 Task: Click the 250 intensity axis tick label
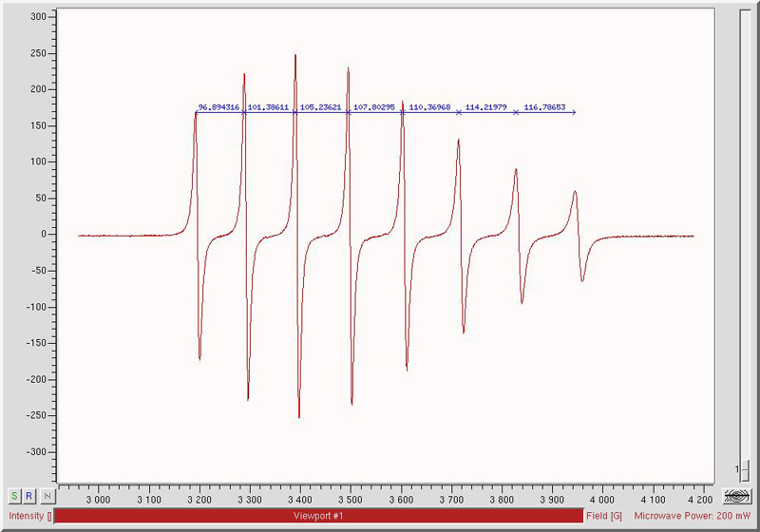(38, 53)
